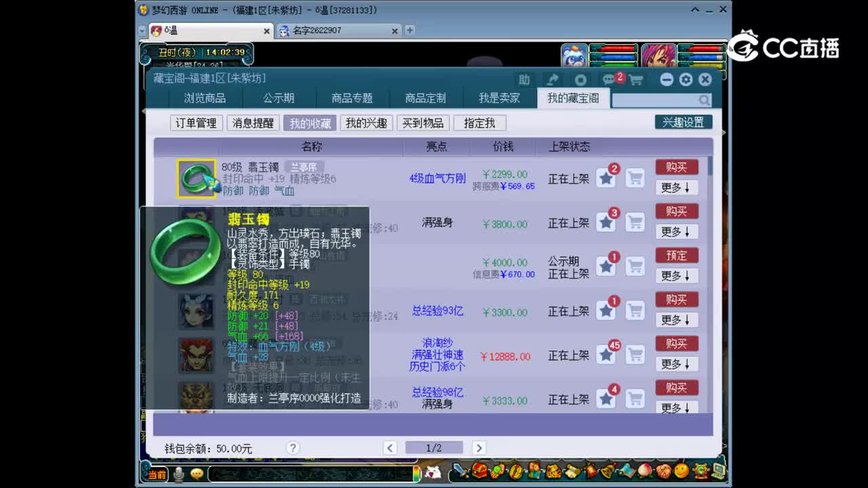868x488 pixels.
Task: Open the chat bubble icon in the chat bar
Action: (x=197, y=474)
